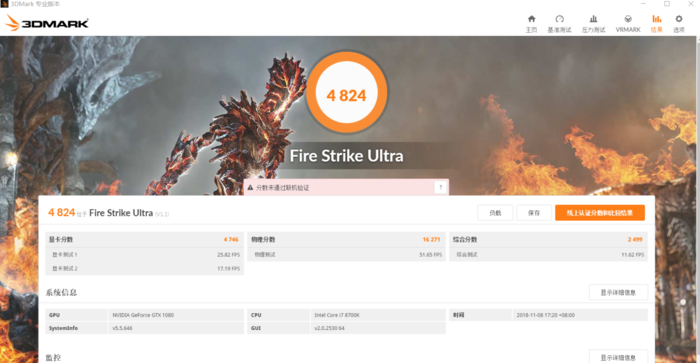Open the 基准测试 benchmarks section
This screenshot has width=700, height=363.
click(x=559, y=24)
